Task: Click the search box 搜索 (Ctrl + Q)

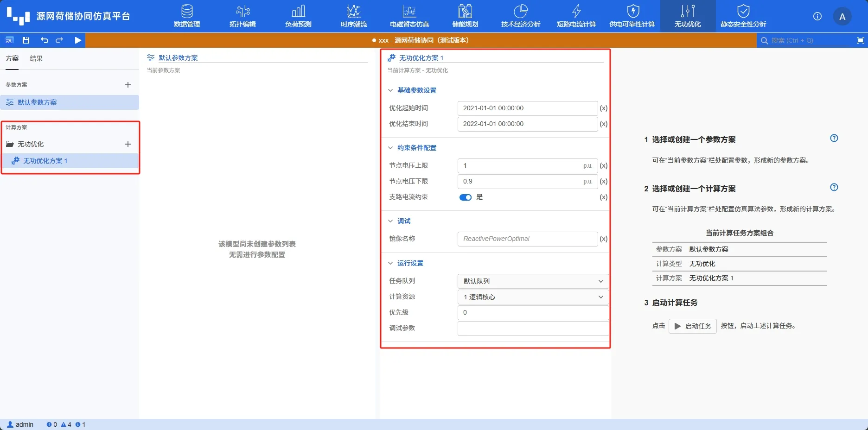Action: [805, 40]
